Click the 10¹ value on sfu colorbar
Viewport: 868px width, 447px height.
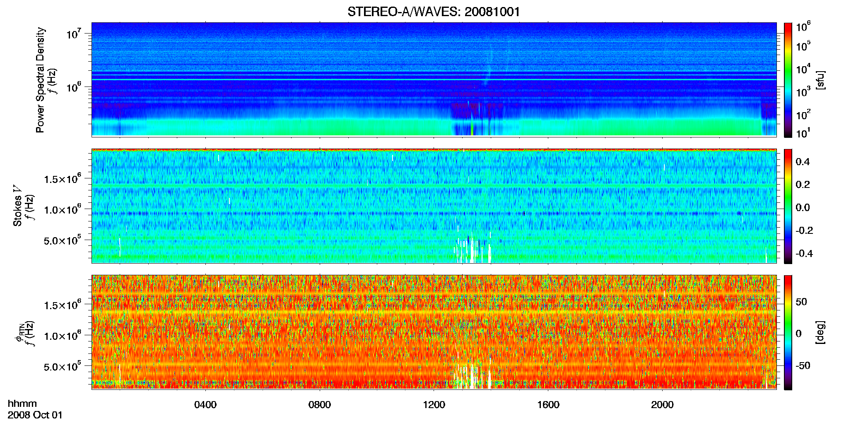(803, 133)
